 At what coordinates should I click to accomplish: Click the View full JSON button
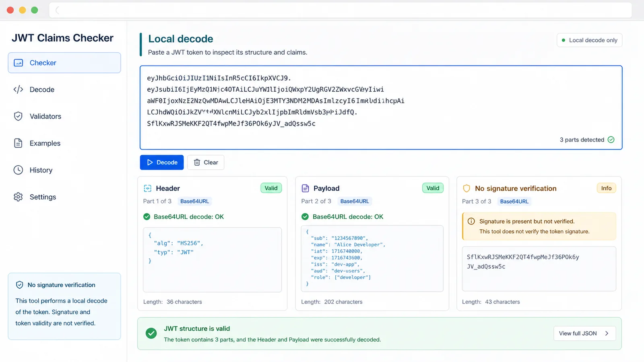pyautogui.click(x=584, y=333)
